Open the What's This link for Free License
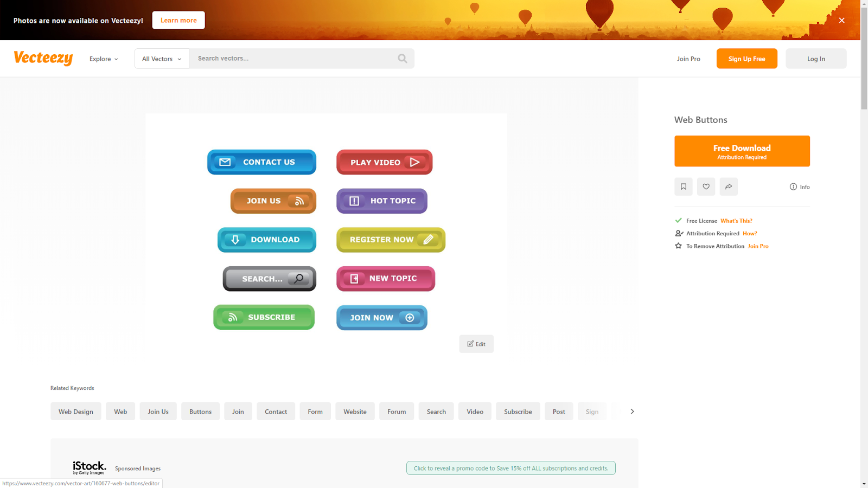 click(736, 221)
